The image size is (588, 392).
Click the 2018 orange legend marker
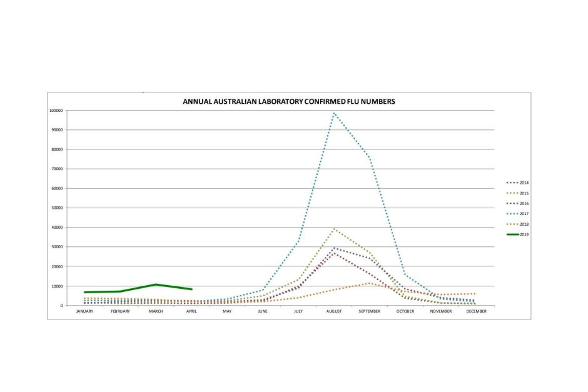[512, 224]
